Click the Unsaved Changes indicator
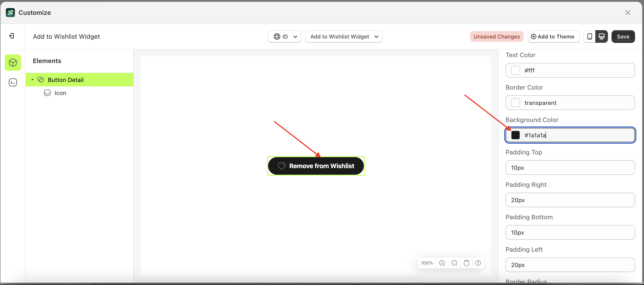644x285 pixels. [496, 36]
